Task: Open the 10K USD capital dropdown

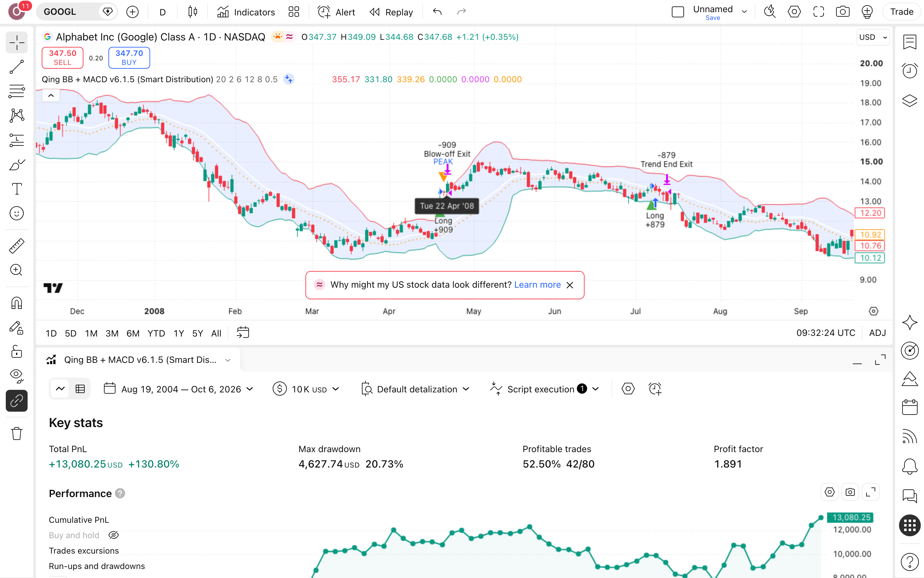Action: coord(306,389)
